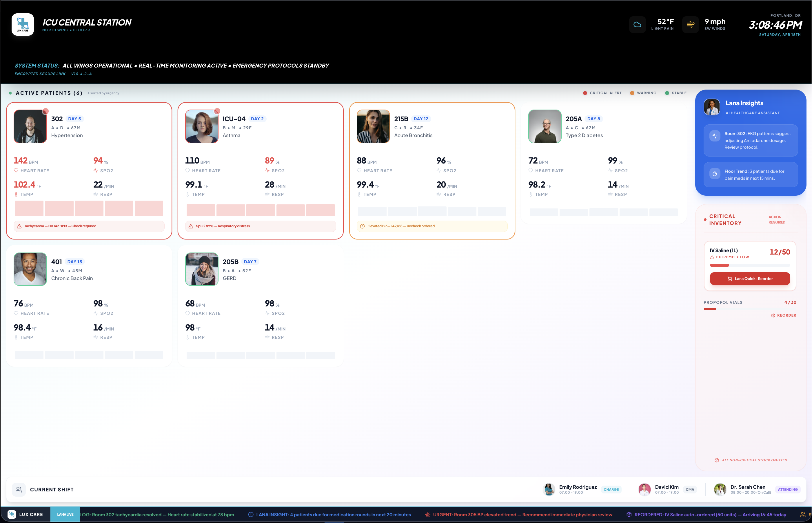Click the Type 2 Diabetes diagnosis text
Image resolution: width=812 pixels, height=523 pixels.
pos(584,135)
